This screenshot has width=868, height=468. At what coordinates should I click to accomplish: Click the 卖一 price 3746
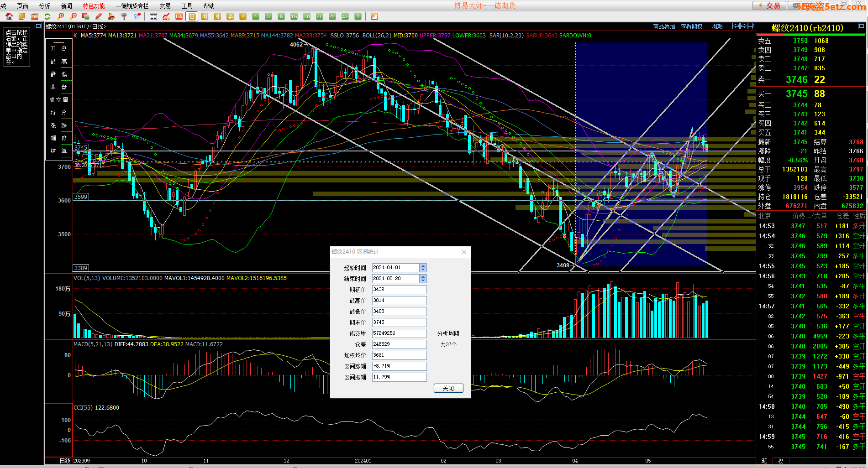click(x=796, y=79)
